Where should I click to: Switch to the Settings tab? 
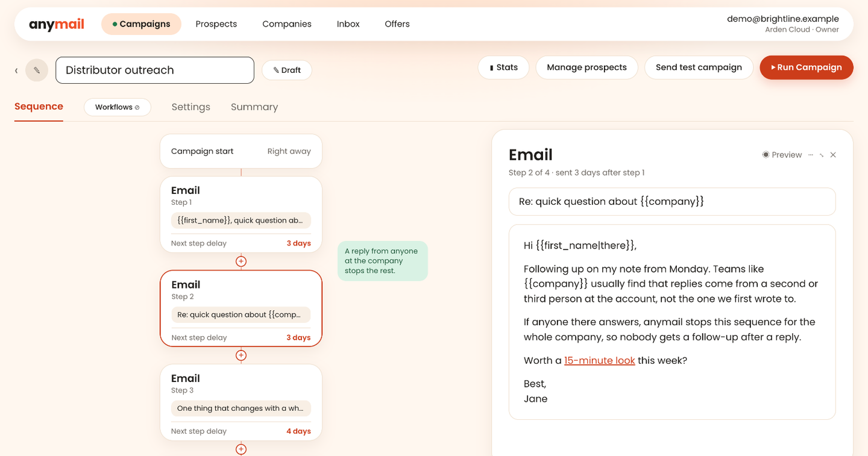pos(191,107)
